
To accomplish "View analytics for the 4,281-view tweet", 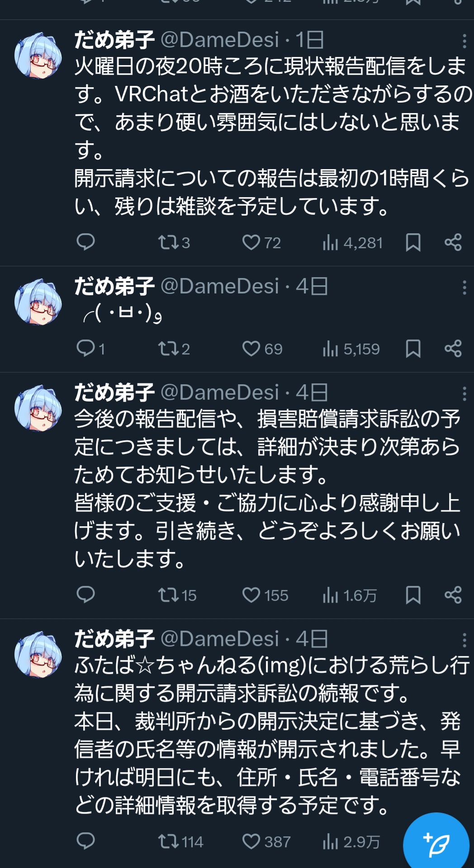I will (x=331, y=243).
